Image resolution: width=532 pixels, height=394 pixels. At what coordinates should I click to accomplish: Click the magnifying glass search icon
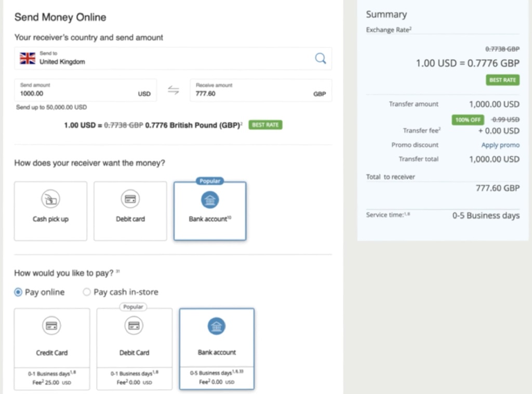pos(321,58)
